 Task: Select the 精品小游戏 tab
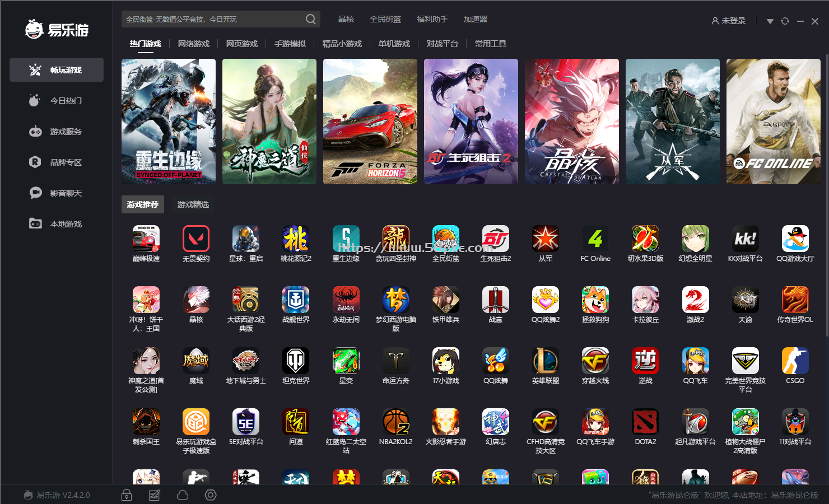click(342, 44)
